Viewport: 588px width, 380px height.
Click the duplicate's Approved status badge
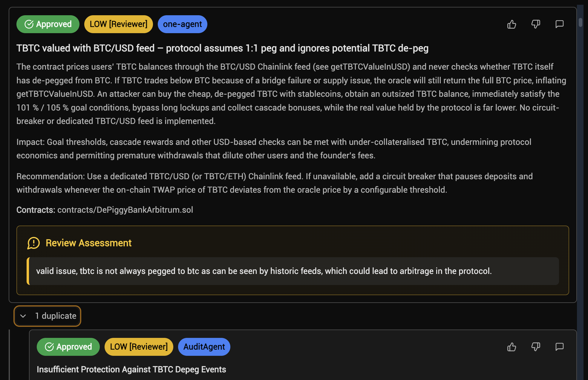point(68,347)
